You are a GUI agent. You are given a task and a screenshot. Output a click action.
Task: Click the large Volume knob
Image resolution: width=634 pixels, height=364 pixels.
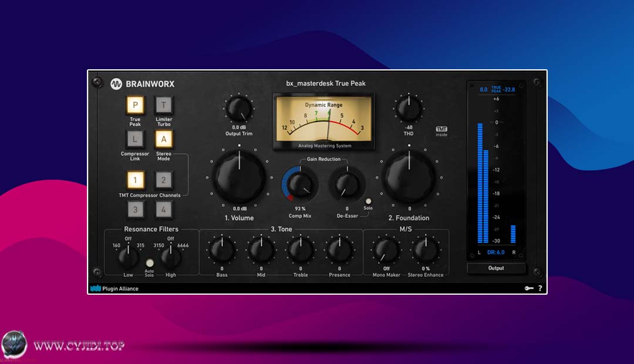tap(240, 177)
